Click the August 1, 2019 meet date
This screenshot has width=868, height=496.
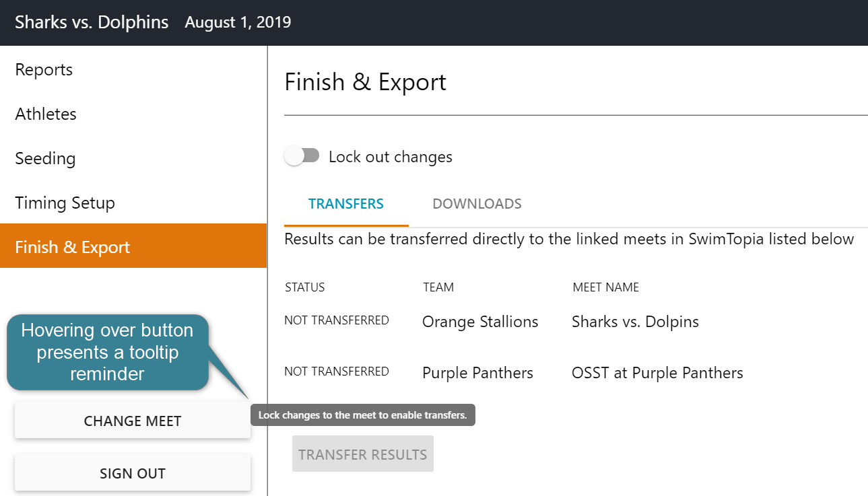238,22
